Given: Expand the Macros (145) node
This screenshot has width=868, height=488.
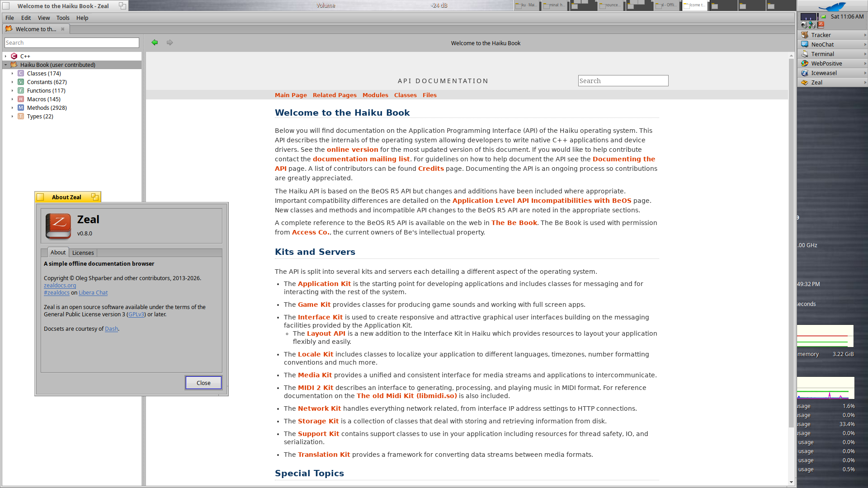Looking at the screenshot, I should (x=12, y=99).
